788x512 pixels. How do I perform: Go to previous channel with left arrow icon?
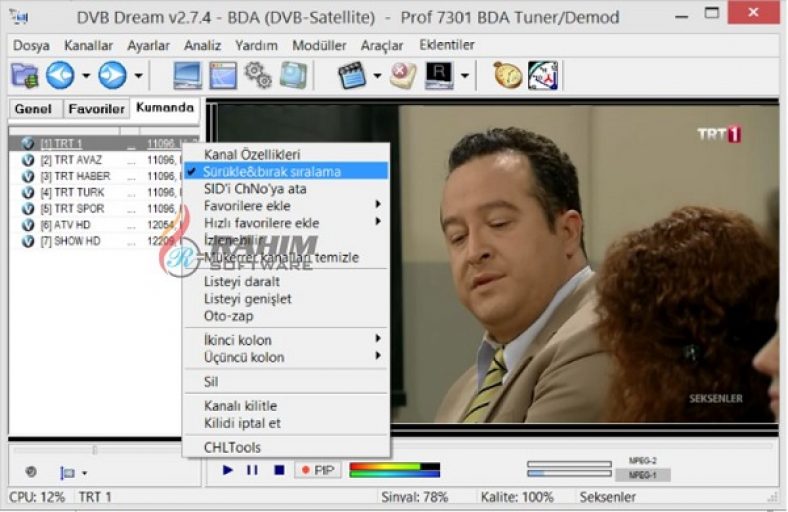[x=60, y=75]
